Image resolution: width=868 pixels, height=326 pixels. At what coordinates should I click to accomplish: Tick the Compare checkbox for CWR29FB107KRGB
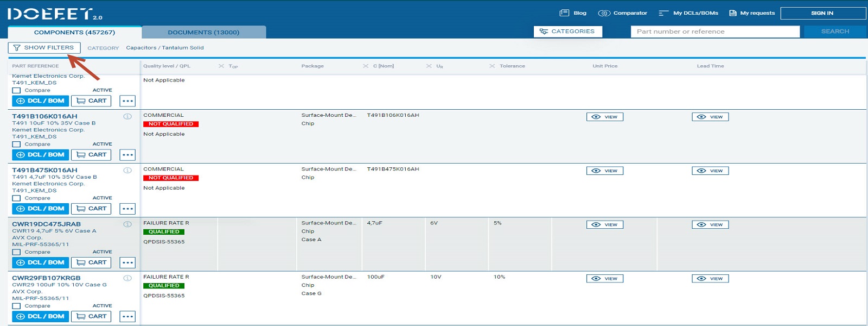[16, 306]
